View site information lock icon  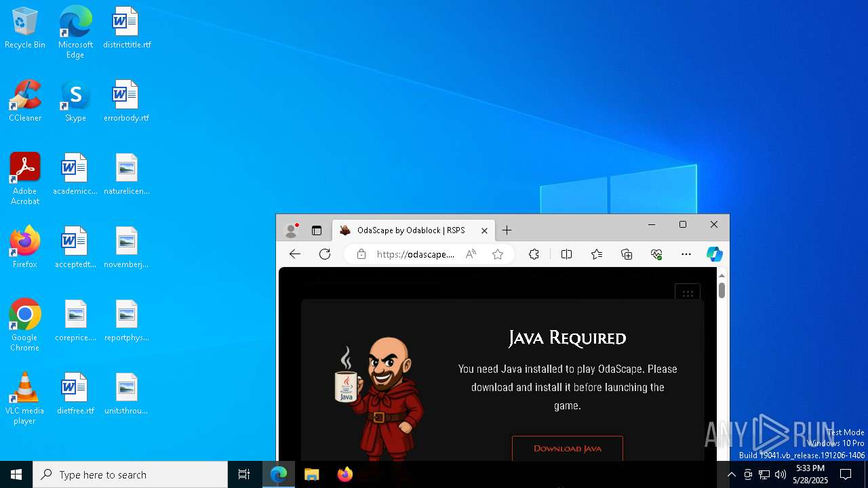(x=361, y=254)
